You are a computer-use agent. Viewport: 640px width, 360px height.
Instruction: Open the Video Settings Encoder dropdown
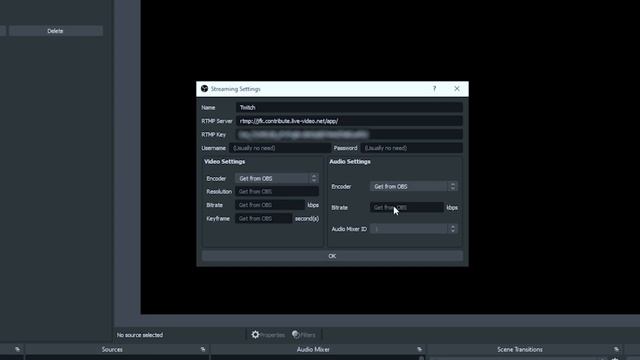(277, 178)
